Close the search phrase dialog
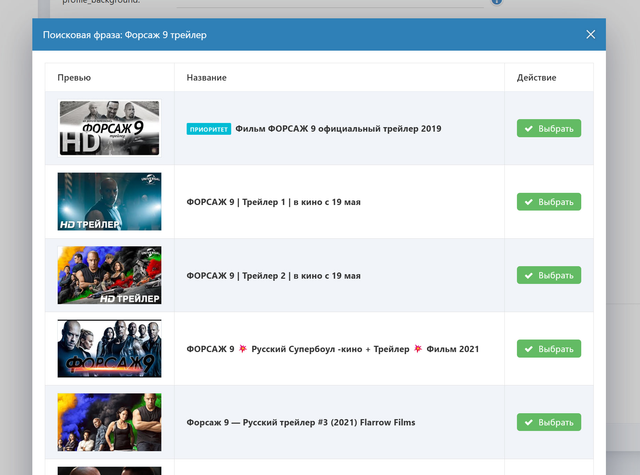Screen dimensions: 640x475 tap(590, 34)
